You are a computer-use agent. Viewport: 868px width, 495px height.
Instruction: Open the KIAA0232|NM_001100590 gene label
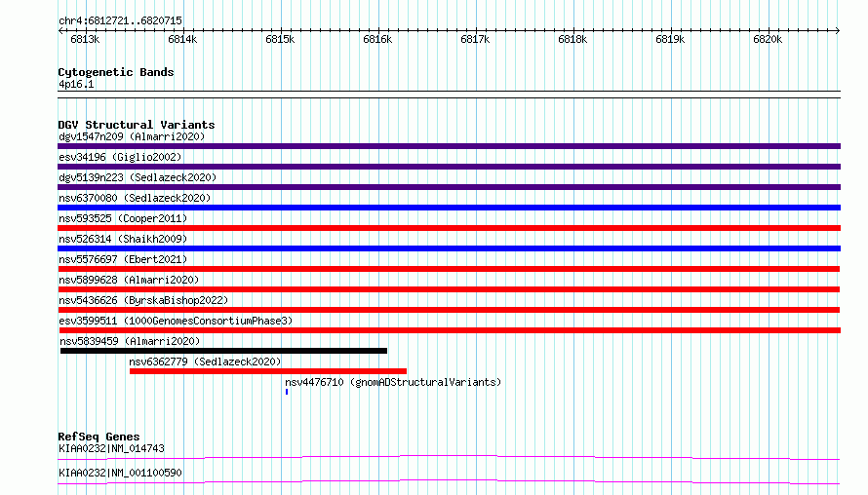[120, 473]
